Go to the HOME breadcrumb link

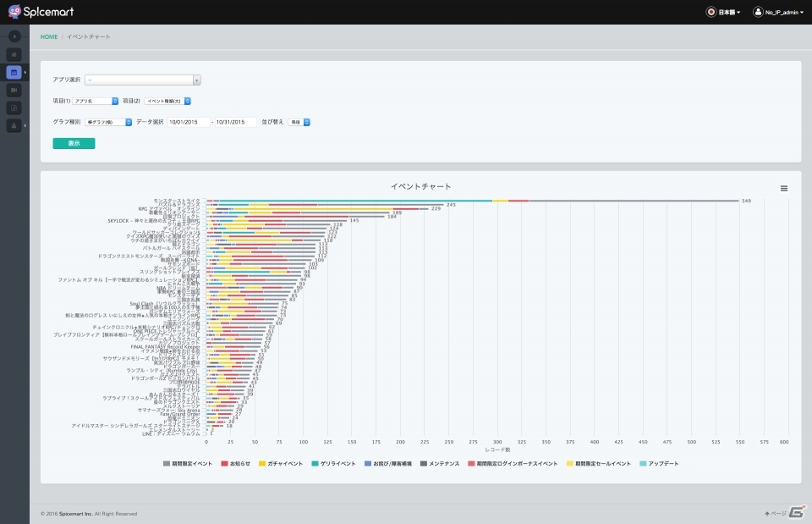click(x=49, y=36)
